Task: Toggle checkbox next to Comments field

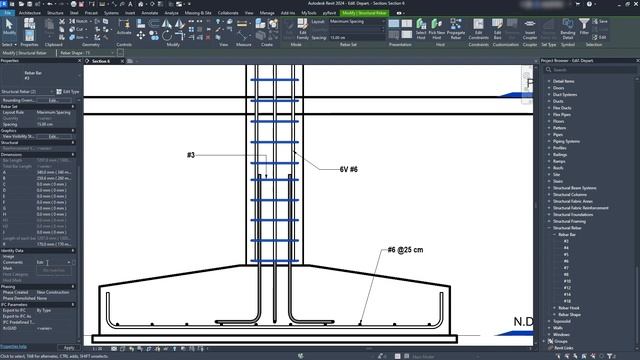Action: pyautogui.click(x=74, y=262)
